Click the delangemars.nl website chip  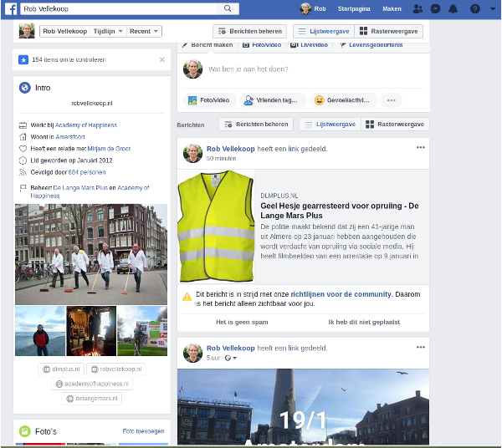point(91,399)
